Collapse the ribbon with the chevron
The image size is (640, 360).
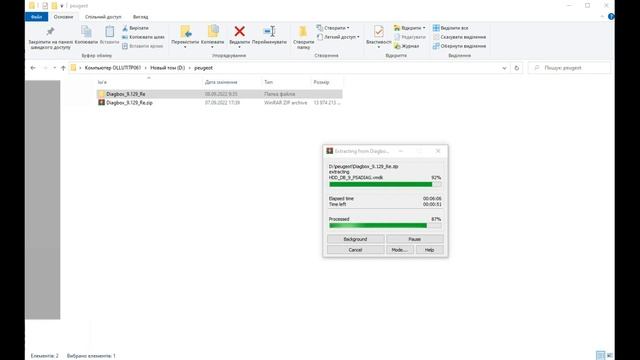602,17
